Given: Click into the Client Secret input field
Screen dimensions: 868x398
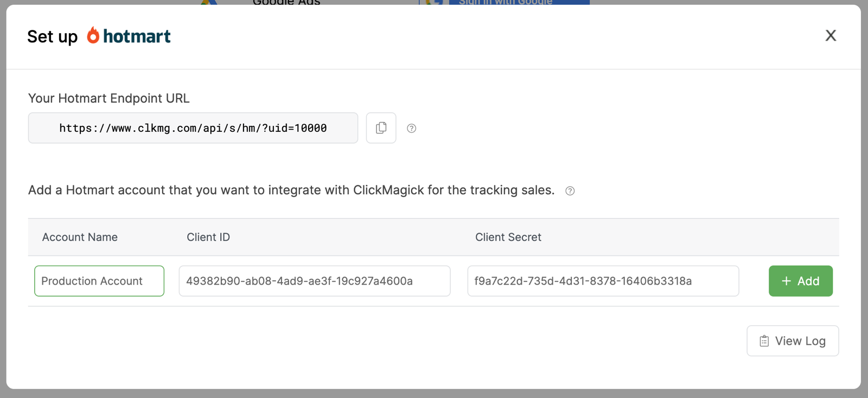Looking at the screenshot, I should point(603,281).
